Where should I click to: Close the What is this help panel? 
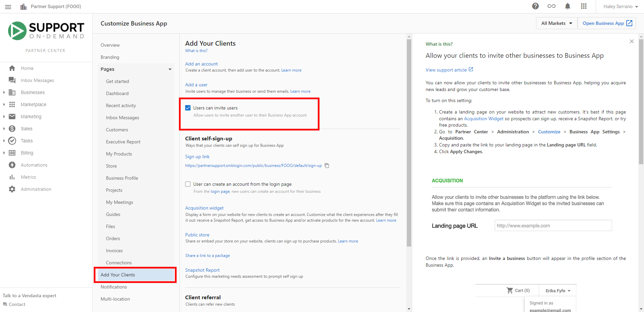tap(632, 41)
